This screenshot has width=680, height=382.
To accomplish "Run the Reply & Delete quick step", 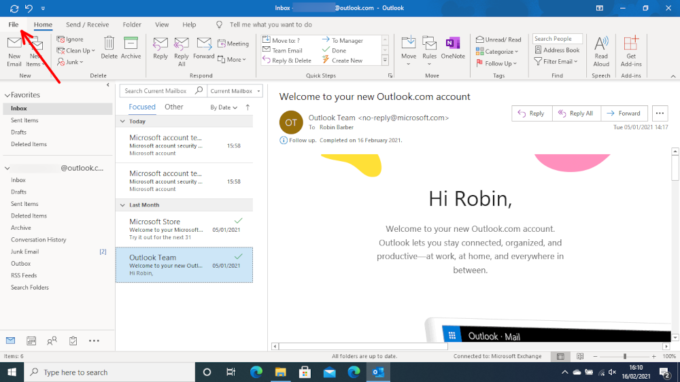I will tap(287, 60).
